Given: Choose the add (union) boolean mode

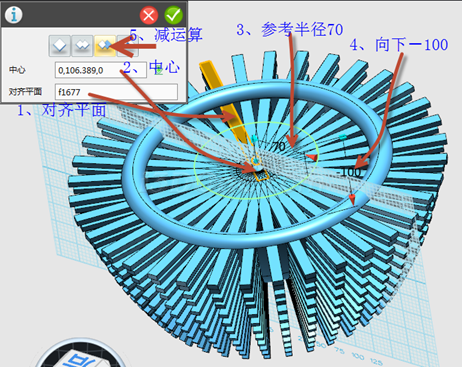Looking at the screenshot, I should coord(82,45).
